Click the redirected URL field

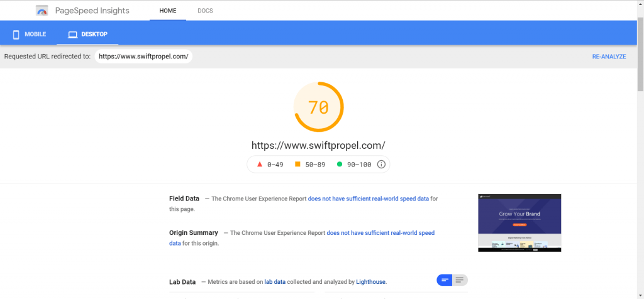(x=143, y=57)
